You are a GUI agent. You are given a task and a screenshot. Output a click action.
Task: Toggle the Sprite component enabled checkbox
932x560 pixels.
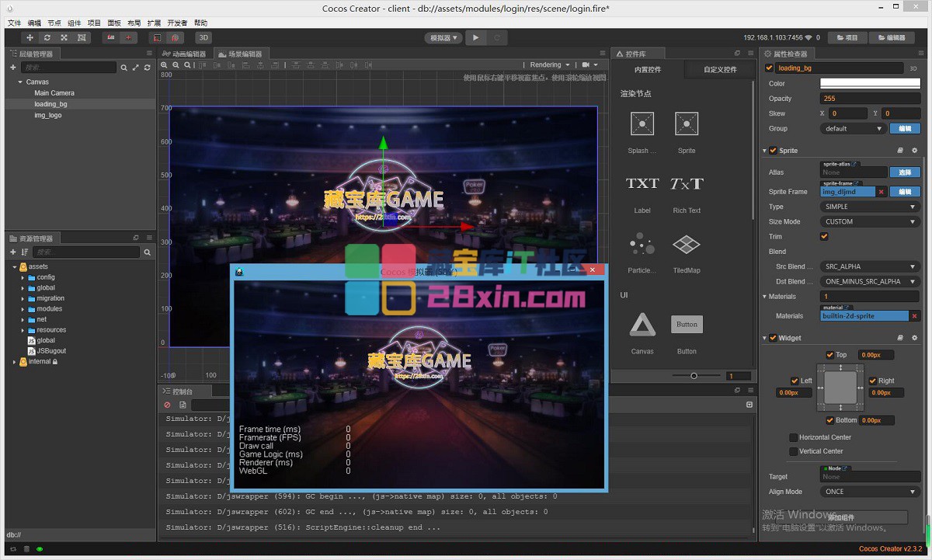point(773,151)
